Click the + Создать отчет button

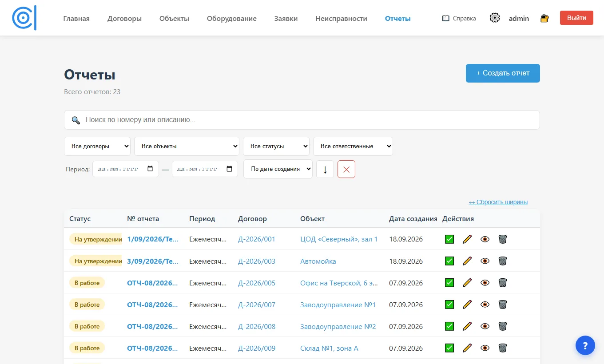503,73
